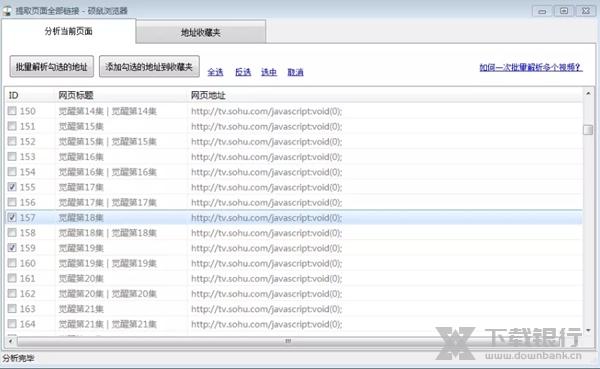This screenshot has width=600, height=369.
Task: Check the box for row 151
Action: point(12,126)
